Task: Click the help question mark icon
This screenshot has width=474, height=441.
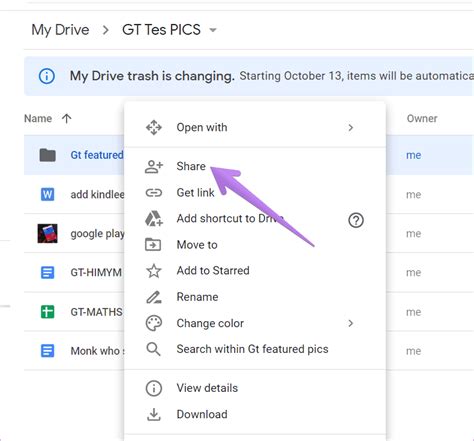Action: pos(356,220)
